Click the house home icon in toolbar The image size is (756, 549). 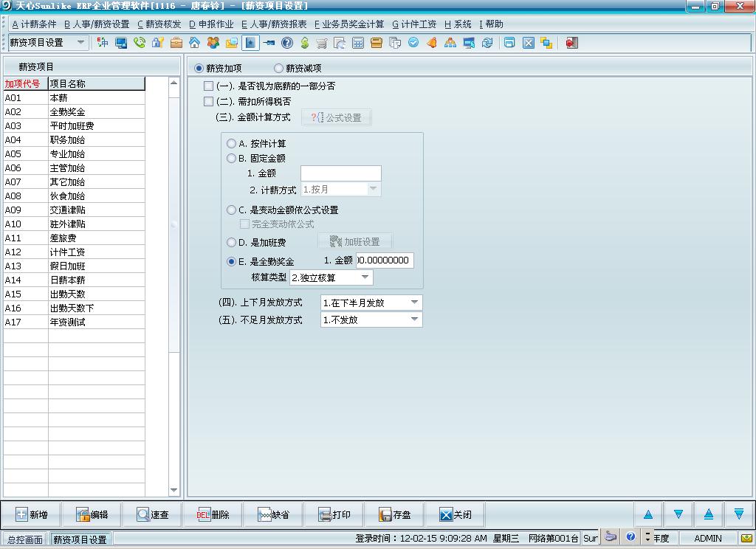pyautogui.click(x=194, y=43)
